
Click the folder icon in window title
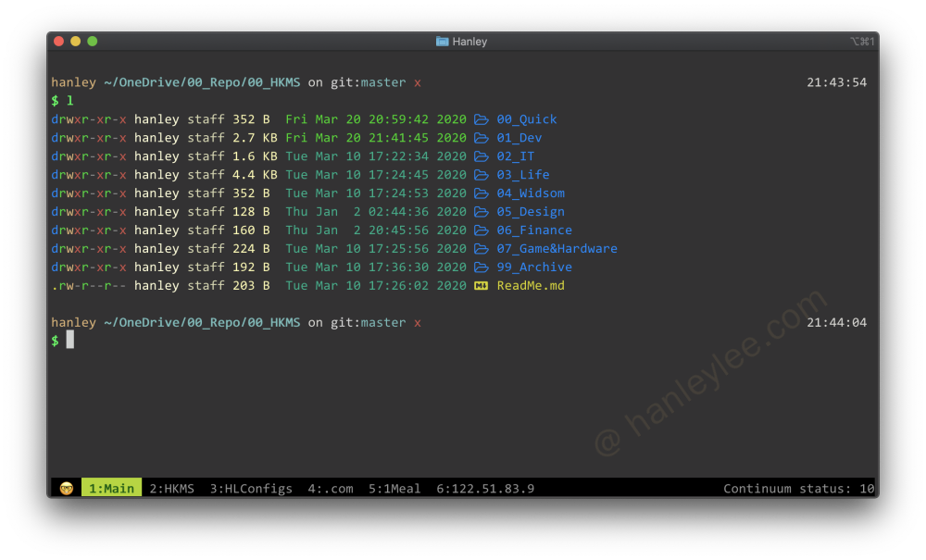(442, 42)
